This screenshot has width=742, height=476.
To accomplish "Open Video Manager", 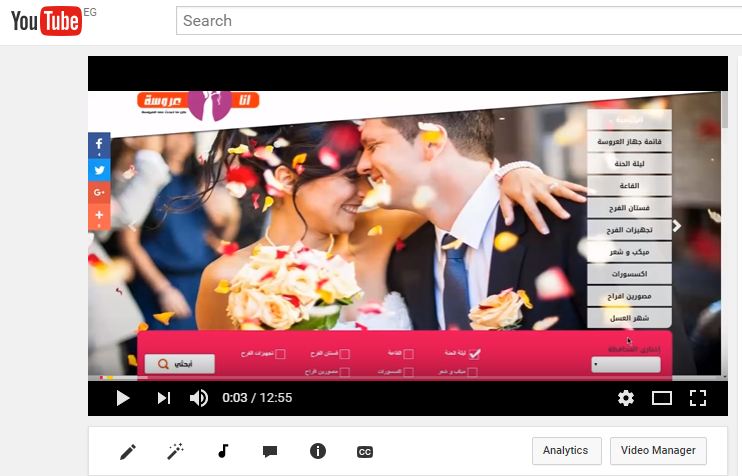I will (x=659, y=451).
